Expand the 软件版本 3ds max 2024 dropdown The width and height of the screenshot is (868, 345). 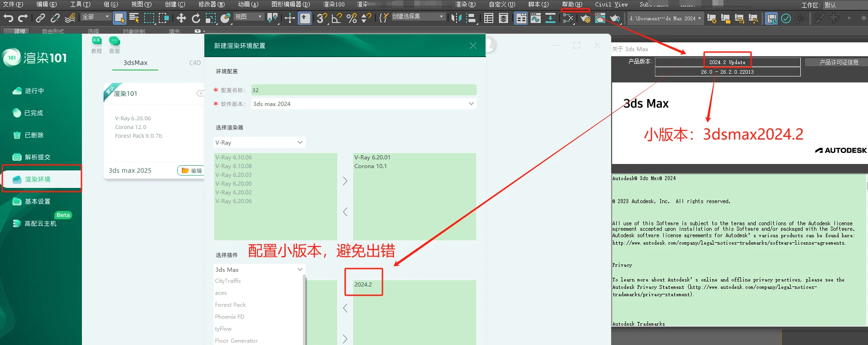pyautogui.click(x=364, y=104)
